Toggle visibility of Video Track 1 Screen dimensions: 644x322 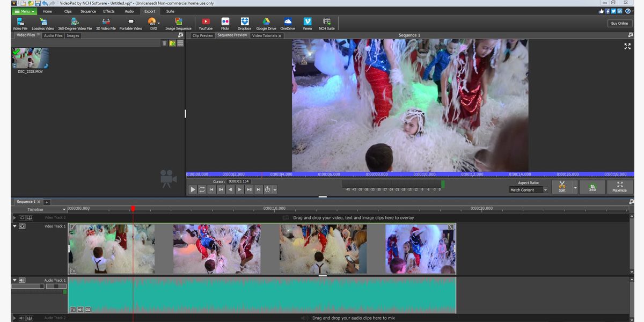(23, 226)
